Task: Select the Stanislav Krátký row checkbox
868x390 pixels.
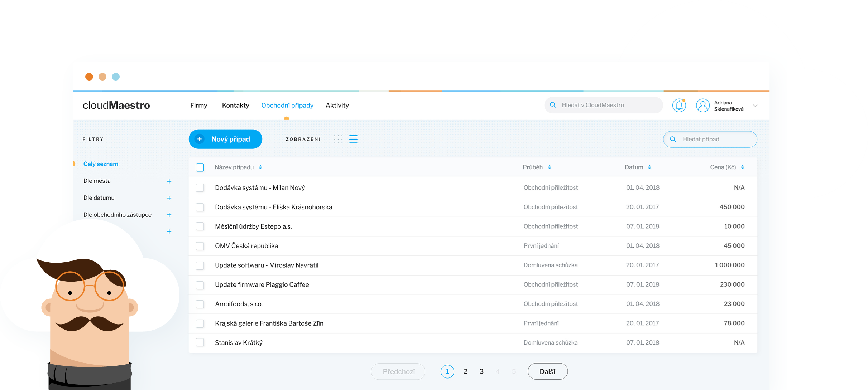Action: pyautogui.click(x=200, y=342)
